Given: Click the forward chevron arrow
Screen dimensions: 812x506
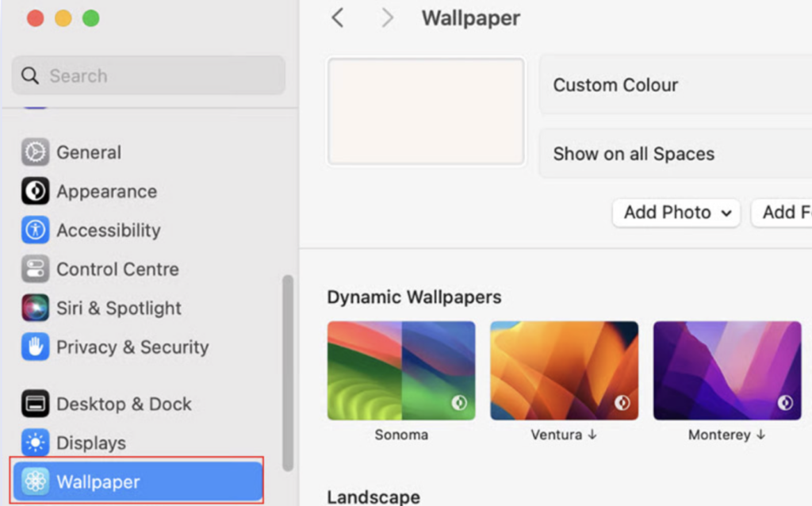Looking at the screenshot, I should [387, 18].
